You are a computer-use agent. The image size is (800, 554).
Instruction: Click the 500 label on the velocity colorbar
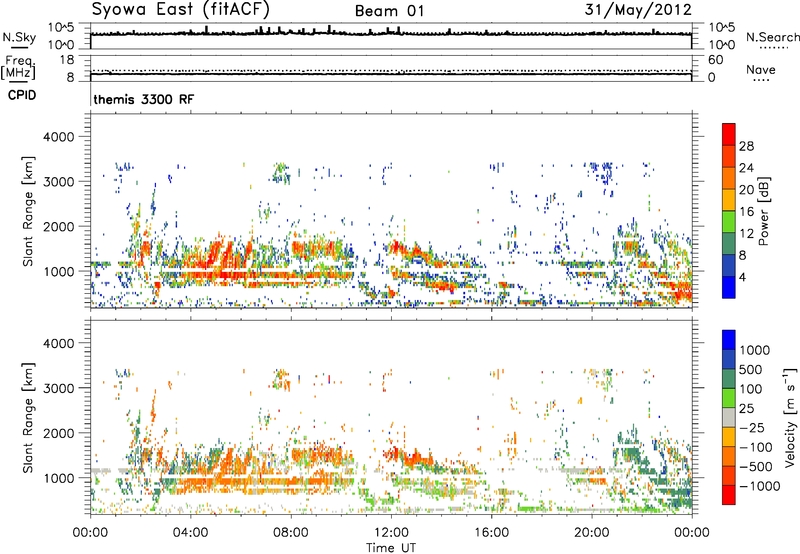point(751,370)
